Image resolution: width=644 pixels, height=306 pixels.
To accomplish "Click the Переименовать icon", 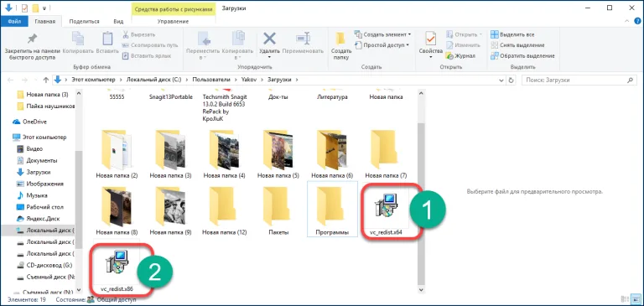I will tap(304, 39).
